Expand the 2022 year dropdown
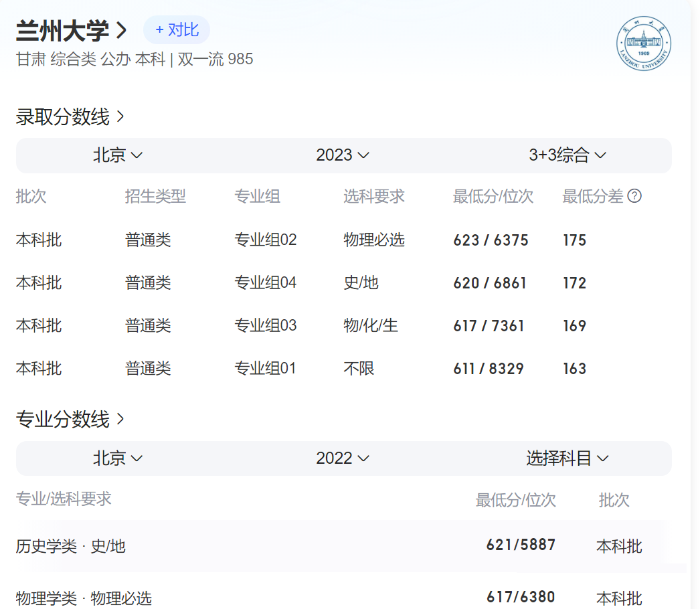700x609 pixels. [x=343, y=458]
